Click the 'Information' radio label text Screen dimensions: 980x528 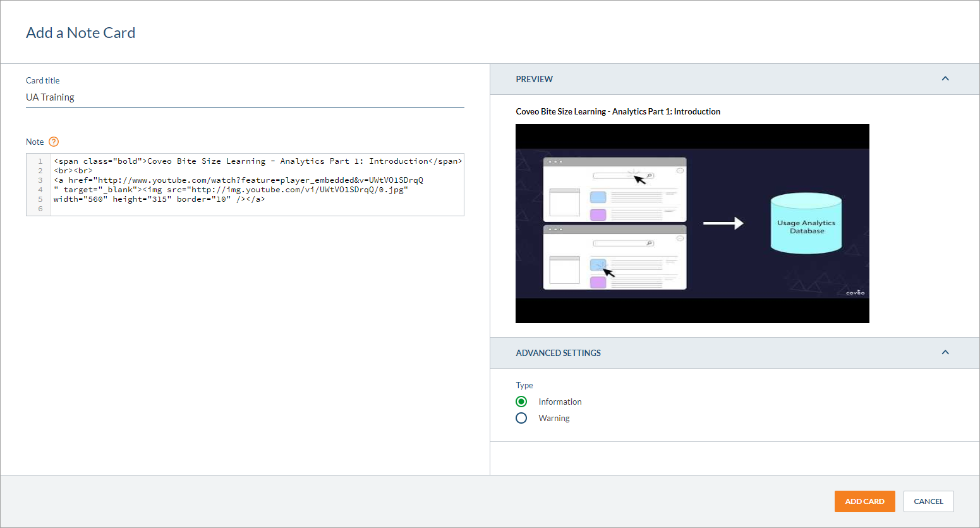[x=560, y=402]
